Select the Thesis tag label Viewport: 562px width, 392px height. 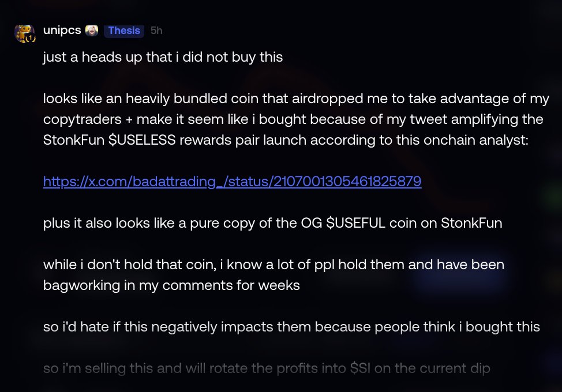[x=124, y=31]
